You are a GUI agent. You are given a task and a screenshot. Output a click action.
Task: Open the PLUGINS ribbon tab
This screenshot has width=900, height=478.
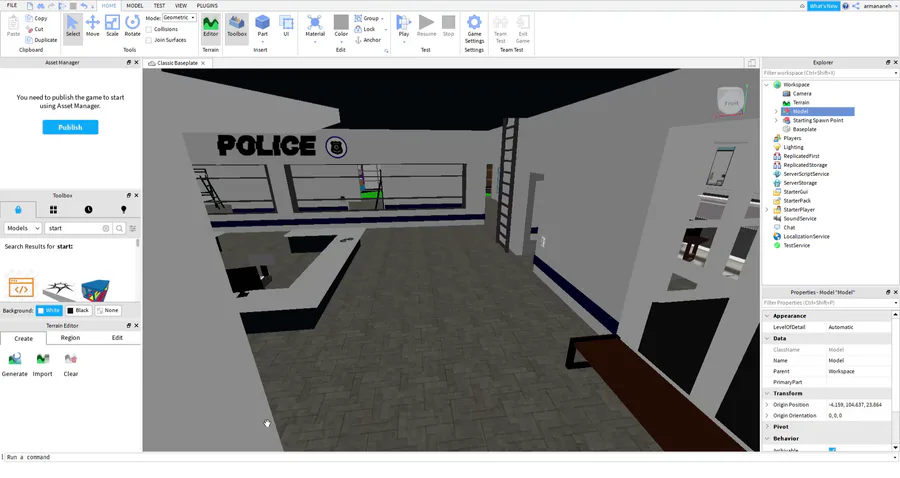click(207, 6)
